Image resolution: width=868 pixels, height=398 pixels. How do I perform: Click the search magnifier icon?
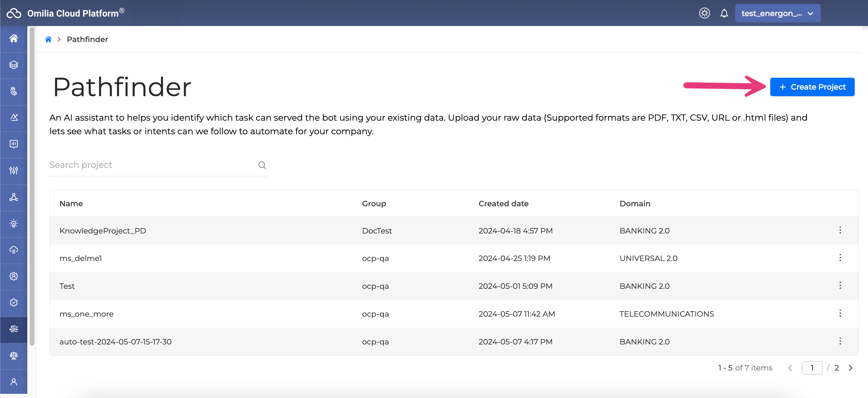click(x=262, y=165)
